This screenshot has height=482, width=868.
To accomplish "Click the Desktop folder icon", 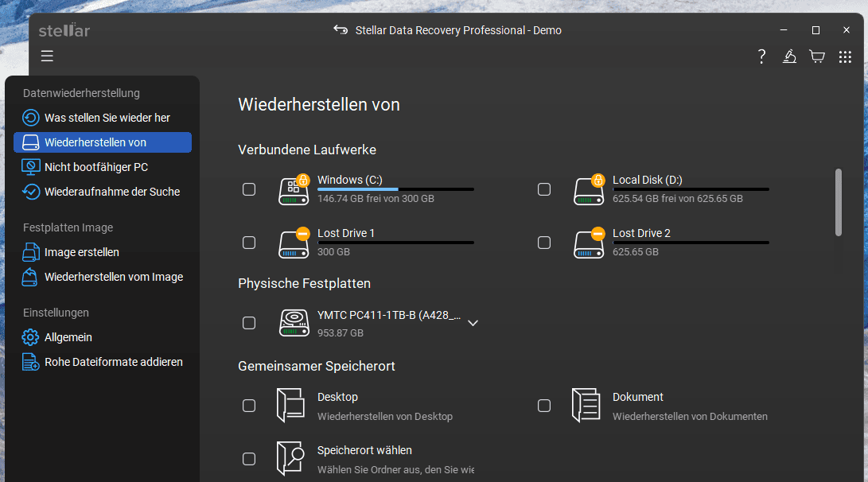I will [290, 406].
